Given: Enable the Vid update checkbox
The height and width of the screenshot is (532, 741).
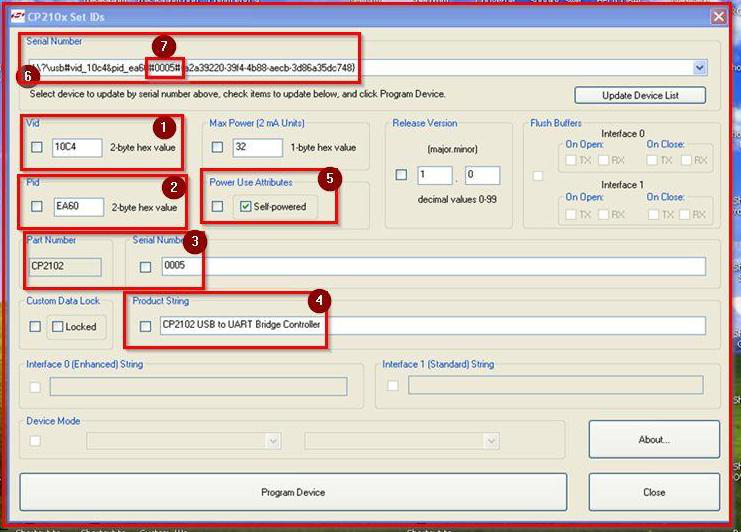Looking at the screenshot, I should 37,147.
